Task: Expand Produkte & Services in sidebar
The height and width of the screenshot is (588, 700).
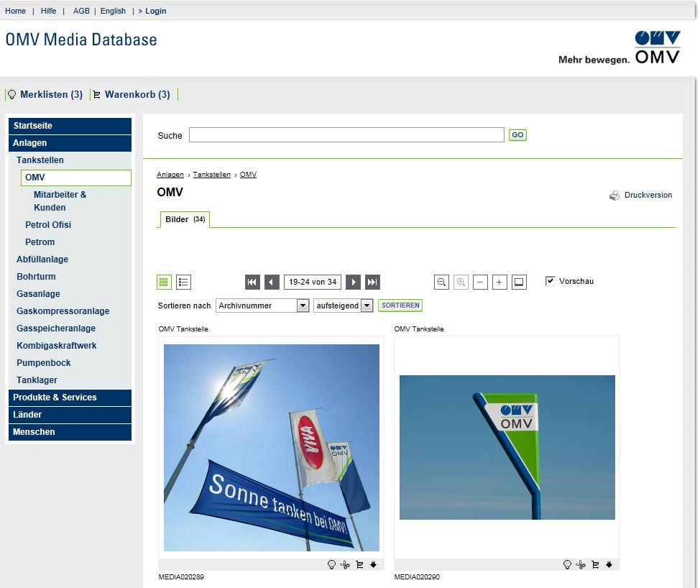Action: 70,398
